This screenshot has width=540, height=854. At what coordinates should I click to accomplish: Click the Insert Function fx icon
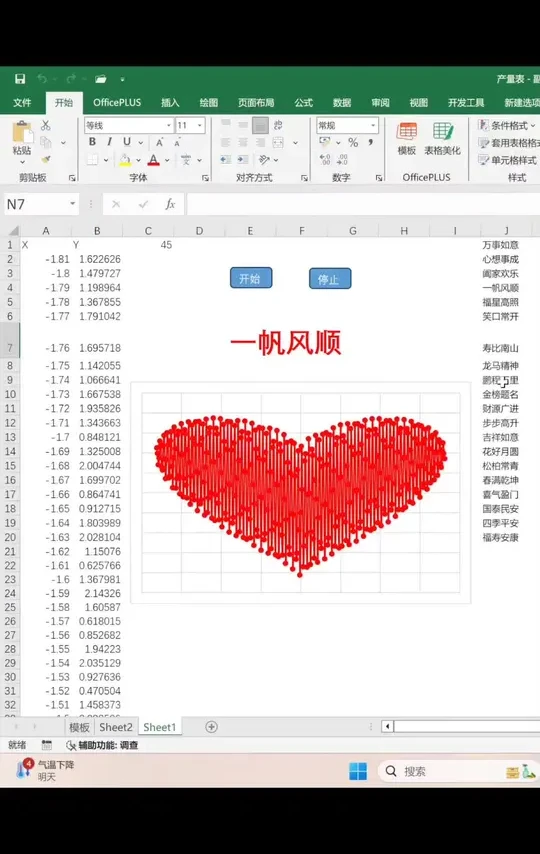point(171,204)
